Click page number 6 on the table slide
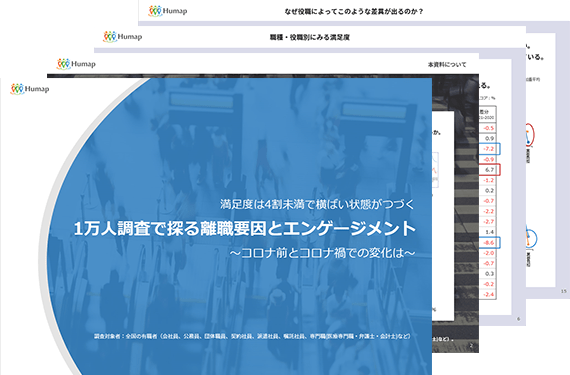This screenshot has width=570, height=375. 518,319
